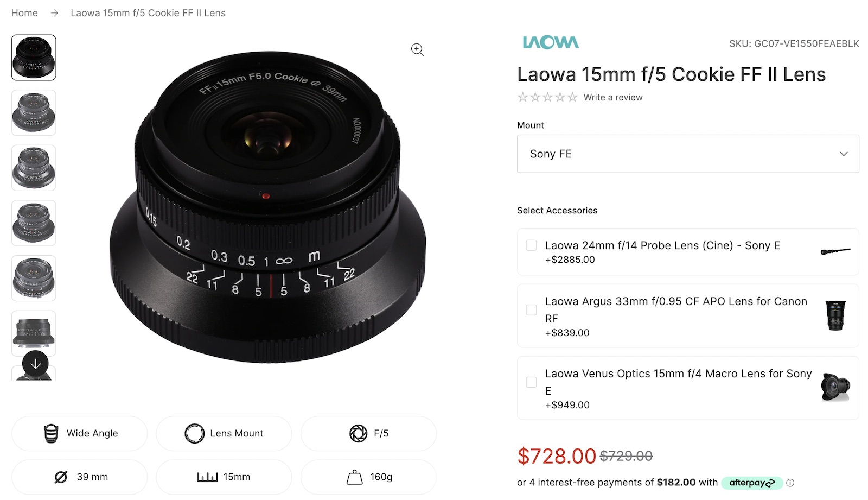Click the 160g weight icon
Viewport: 868px width, 500px height.
pos(354,477)
